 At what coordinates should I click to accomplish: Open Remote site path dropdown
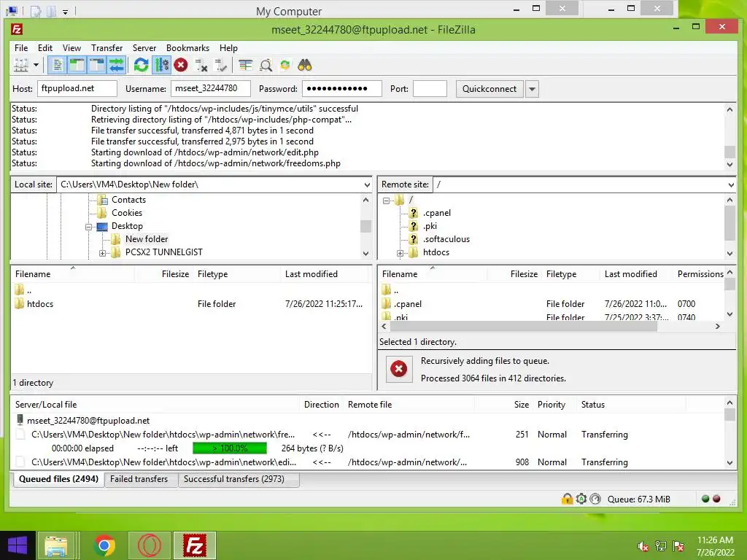click(x=731, y=184)
